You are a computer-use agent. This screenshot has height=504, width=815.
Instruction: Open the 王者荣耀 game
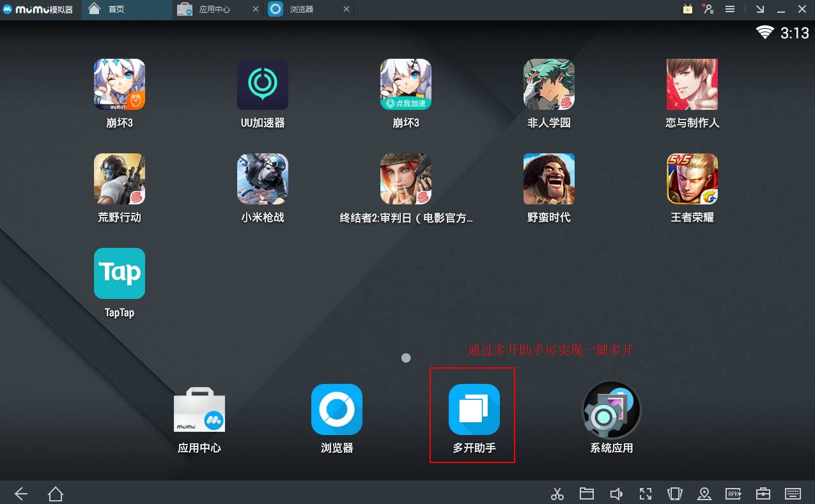click(x=692, y=179)
